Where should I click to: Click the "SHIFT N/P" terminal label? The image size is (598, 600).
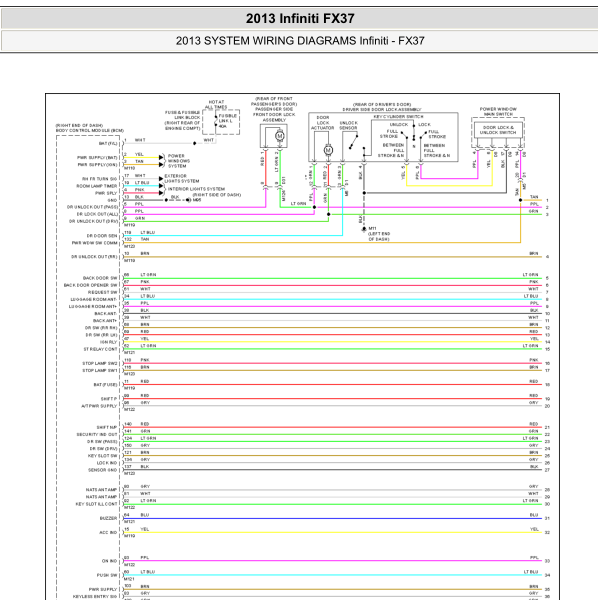tap(107, 427)
